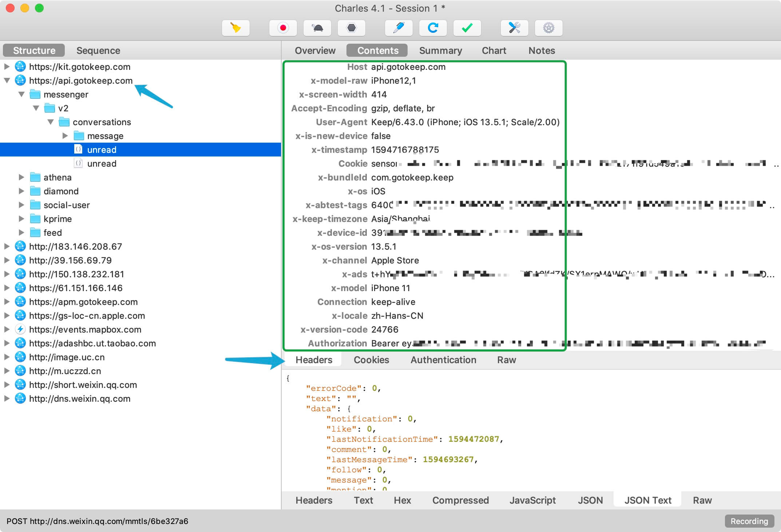The image size is (781, 532).
Task: Click the Recording status button
Action: [x=749, y=521]
